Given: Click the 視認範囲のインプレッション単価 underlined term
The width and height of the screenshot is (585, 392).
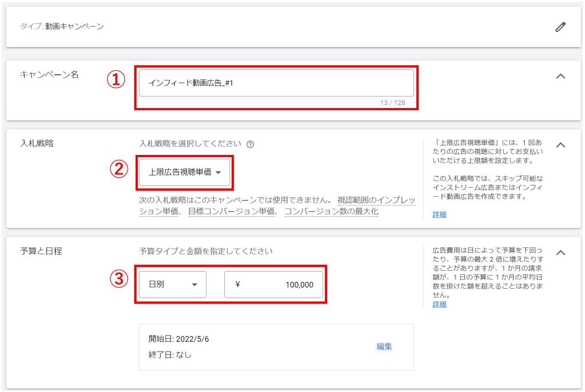Looking at the screenshot, I should [376, 201].
